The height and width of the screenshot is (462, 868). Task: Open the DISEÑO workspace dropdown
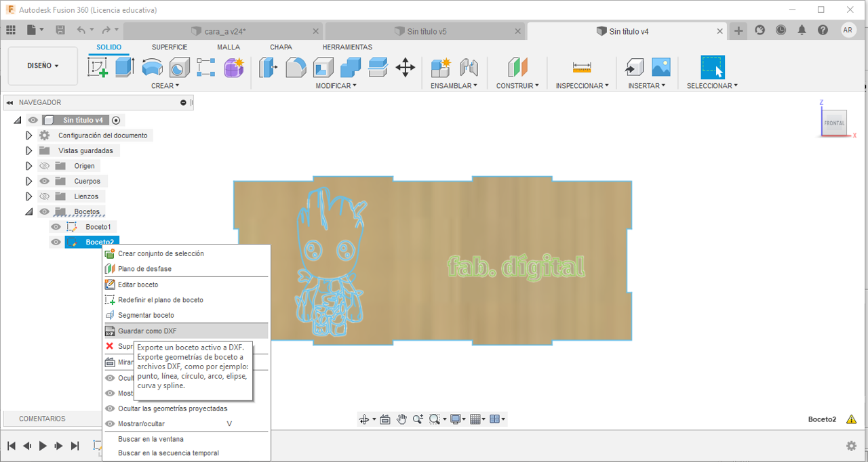[x=43, y=66]
